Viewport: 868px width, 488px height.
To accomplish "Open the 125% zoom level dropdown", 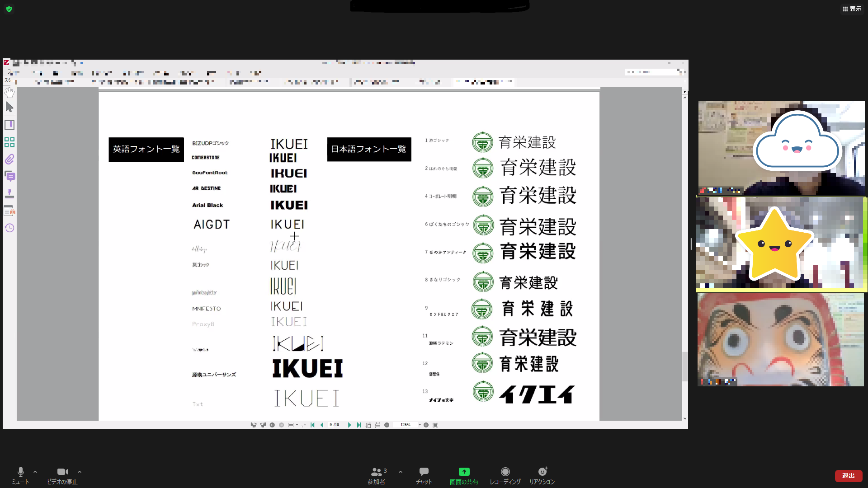I will pos(420,425).
